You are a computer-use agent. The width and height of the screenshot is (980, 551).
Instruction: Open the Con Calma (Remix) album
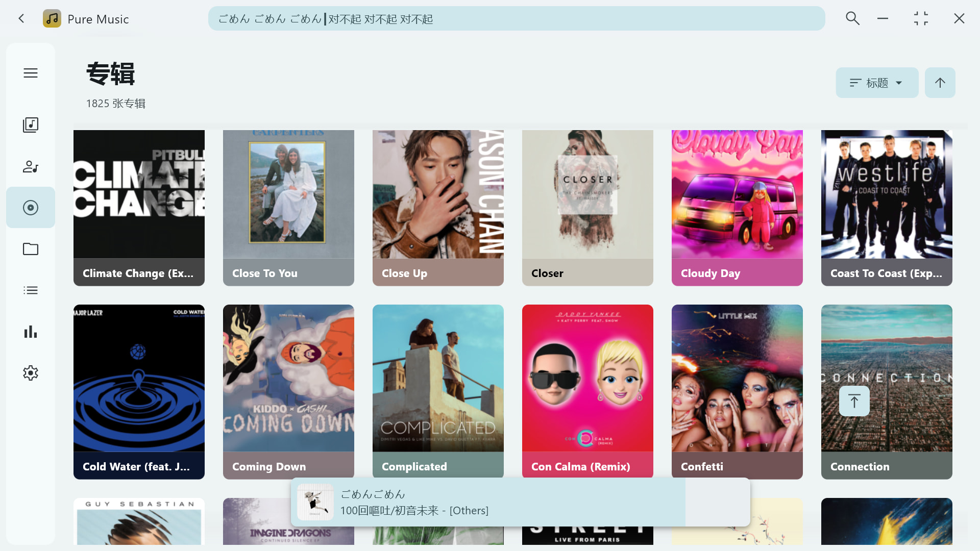click(x=587, y=392)
